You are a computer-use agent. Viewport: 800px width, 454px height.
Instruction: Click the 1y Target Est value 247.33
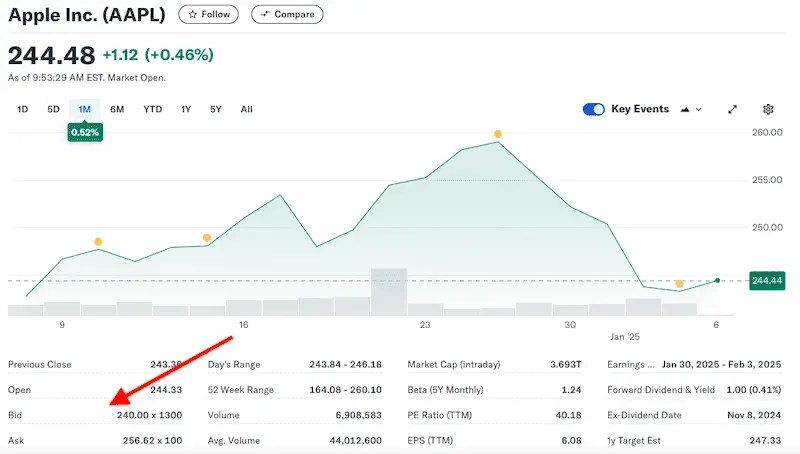pyautogui.click(x=765, y=440)
